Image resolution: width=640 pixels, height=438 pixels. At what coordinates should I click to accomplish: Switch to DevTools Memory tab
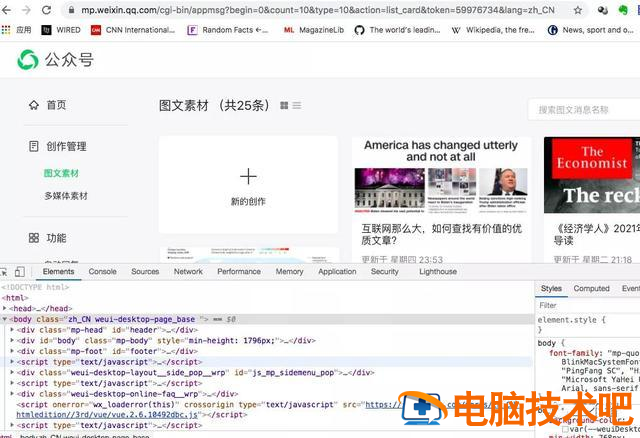pyautogui.click(x=289, y=271)
